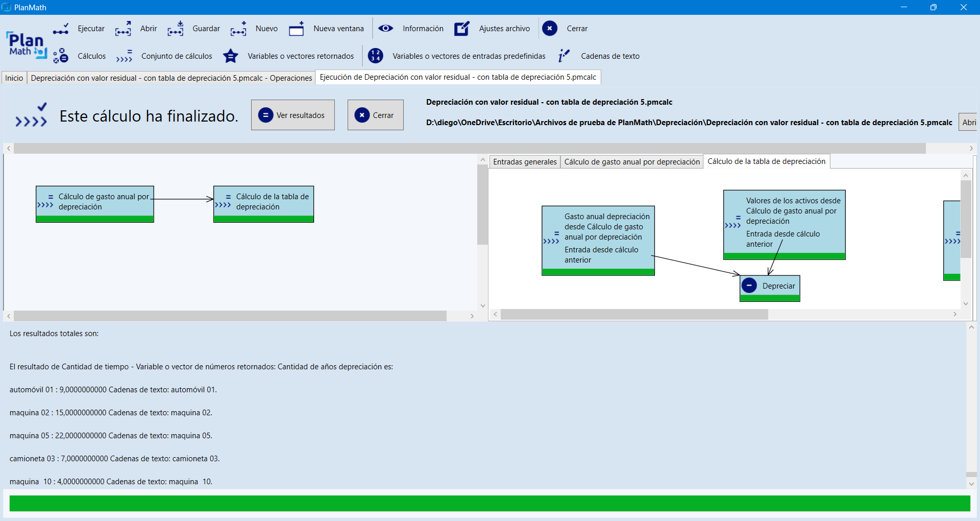Image resolution: width=980 pixels, height=521 pixels.
Task: Click the Información eye icon
Action: pos(385,29)
